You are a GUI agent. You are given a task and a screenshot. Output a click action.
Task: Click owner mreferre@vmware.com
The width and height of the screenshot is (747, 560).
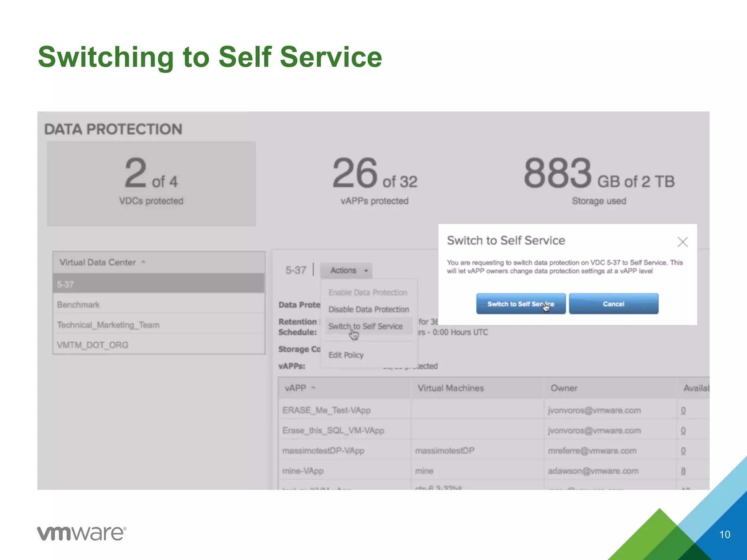pyautogui.click(x=592, y=451)
